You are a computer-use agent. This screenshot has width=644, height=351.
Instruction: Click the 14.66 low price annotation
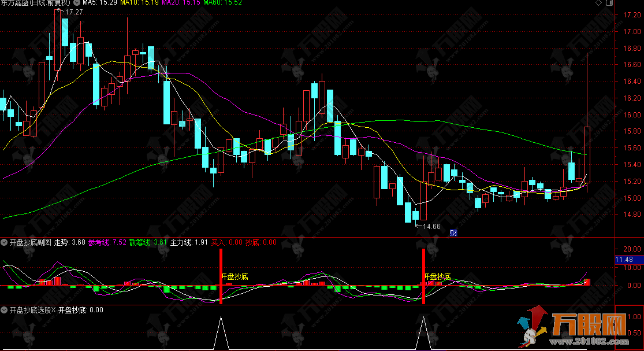pyautogui.click(x=431, y=227)
